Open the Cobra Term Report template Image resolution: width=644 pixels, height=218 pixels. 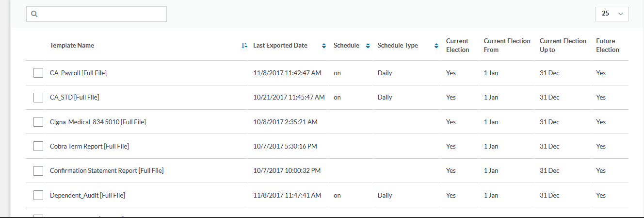(x=89, y=146)
